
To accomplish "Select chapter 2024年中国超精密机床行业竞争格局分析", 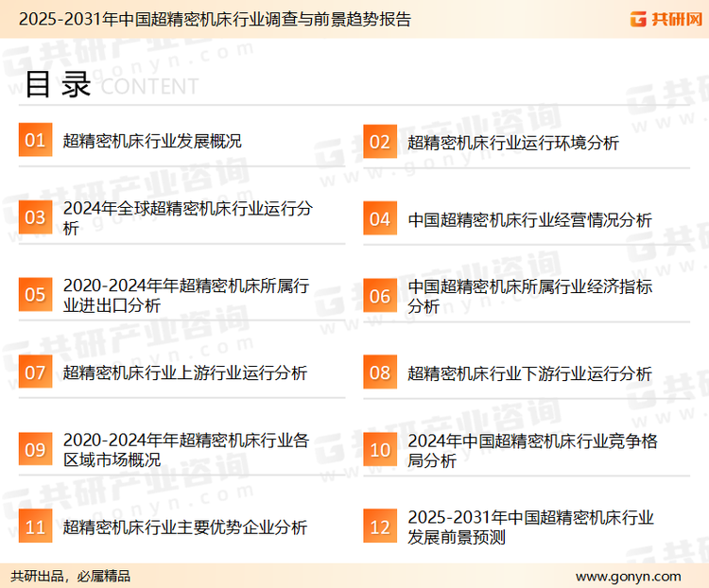I will [x=532, y=451].
